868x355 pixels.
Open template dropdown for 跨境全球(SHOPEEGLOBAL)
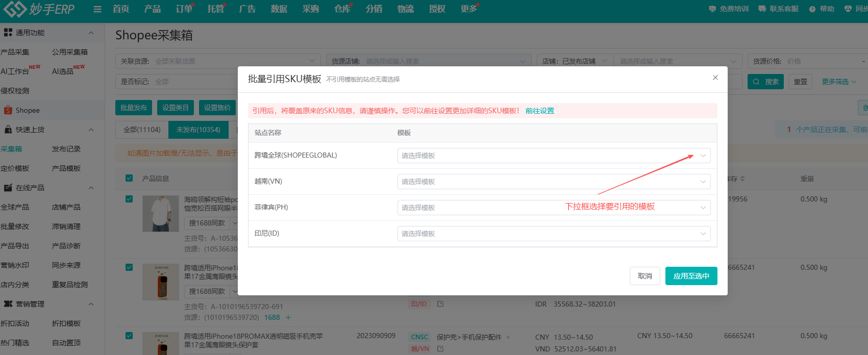click(554, 156)
